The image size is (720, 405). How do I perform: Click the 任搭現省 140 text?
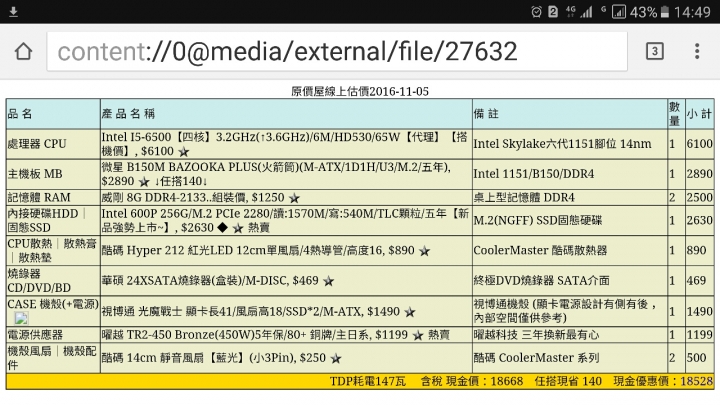568,381
